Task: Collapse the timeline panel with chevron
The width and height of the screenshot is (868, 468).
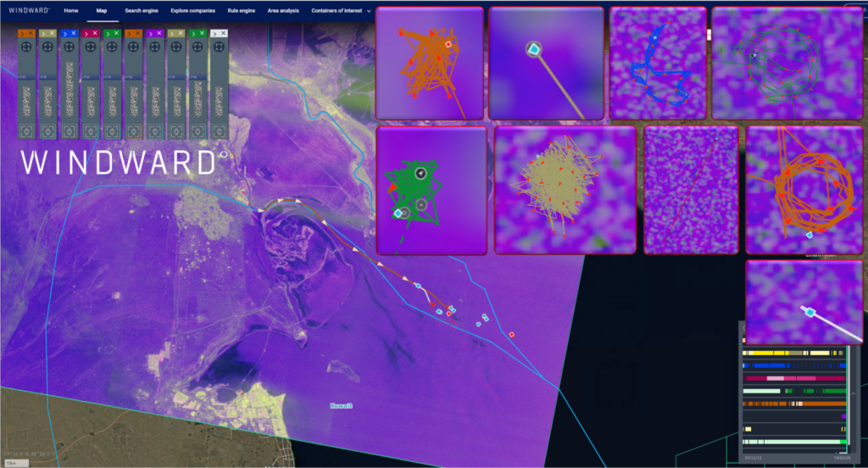Action: tap(853, 393)
